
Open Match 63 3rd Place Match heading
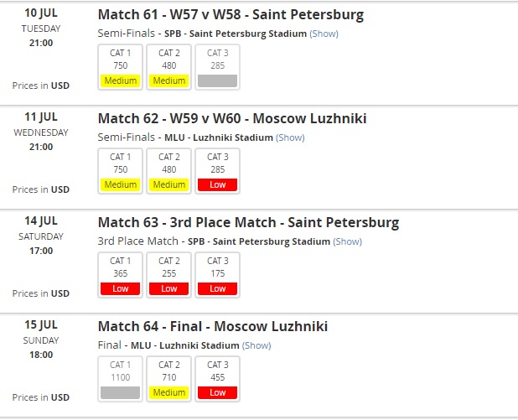tap(248, 223)
